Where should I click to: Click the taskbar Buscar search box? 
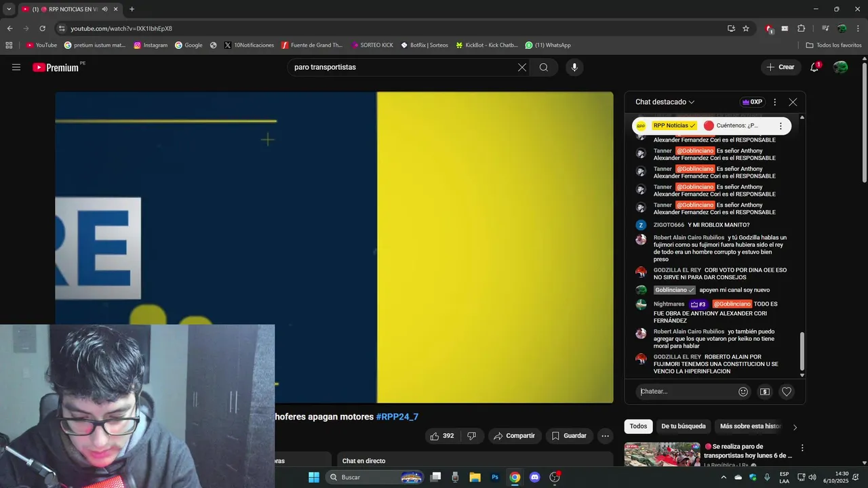coord(375,477)
